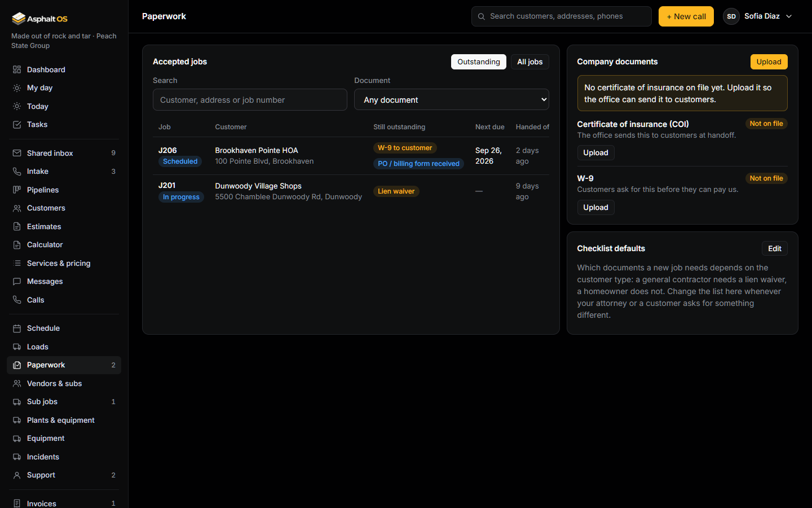
Task: Click the W-9 to customer tag
Action: [x=405, y=148]
